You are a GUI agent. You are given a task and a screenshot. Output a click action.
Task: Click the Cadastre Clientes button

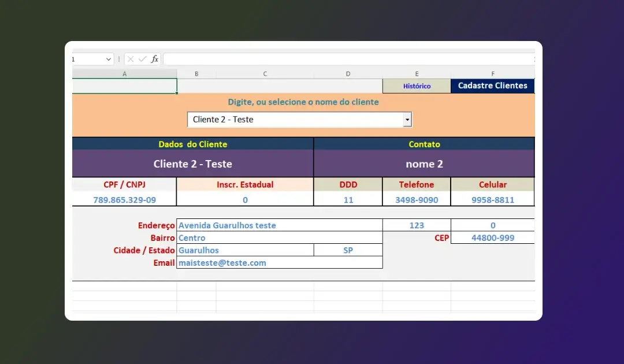pyautogui.click(x=492, y=86)
